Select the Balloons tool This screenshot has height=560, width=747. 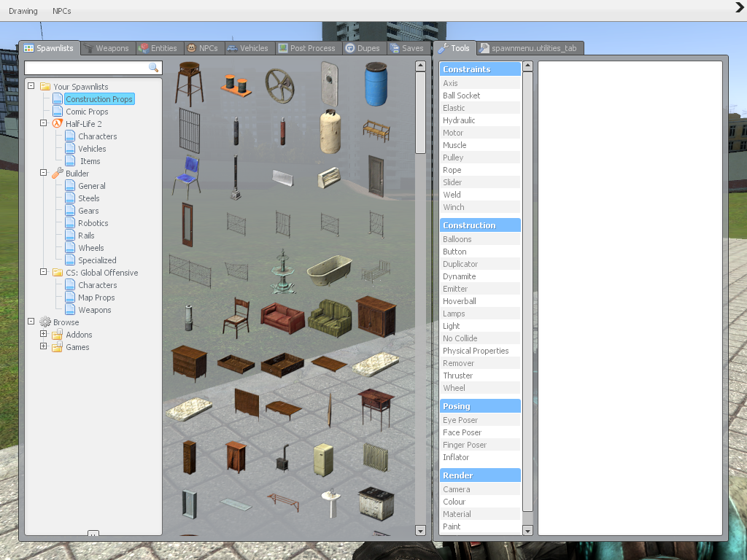(x=480, y=239)
